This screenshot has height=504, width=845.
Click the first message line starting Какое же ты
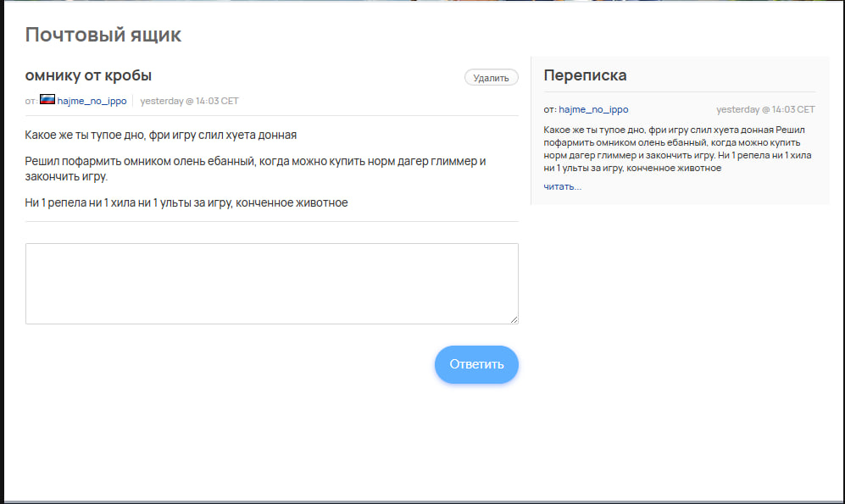160,135
